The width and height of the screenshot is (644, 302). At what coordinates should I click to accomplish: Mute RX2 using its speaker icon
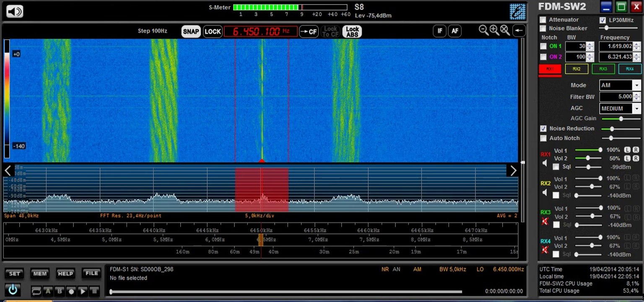(x=545, y=192)
